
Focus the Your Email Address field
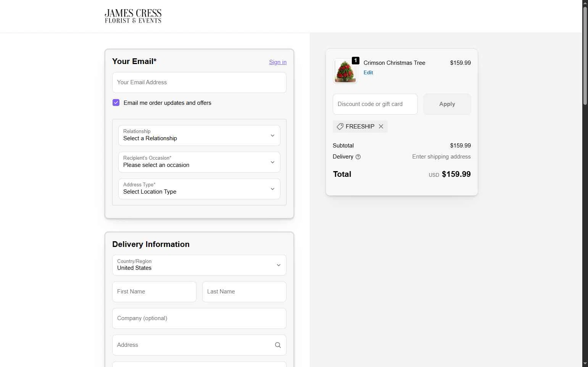coord(199,82)
